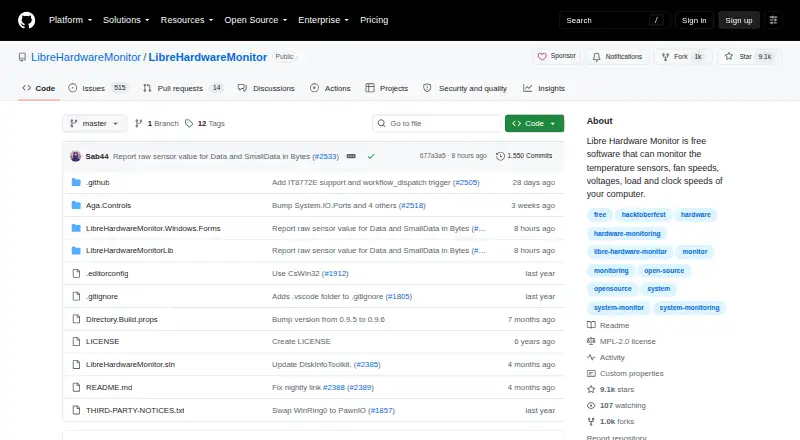
Task: Open the green Code dropdown
Action: click(x=534, y=124)
